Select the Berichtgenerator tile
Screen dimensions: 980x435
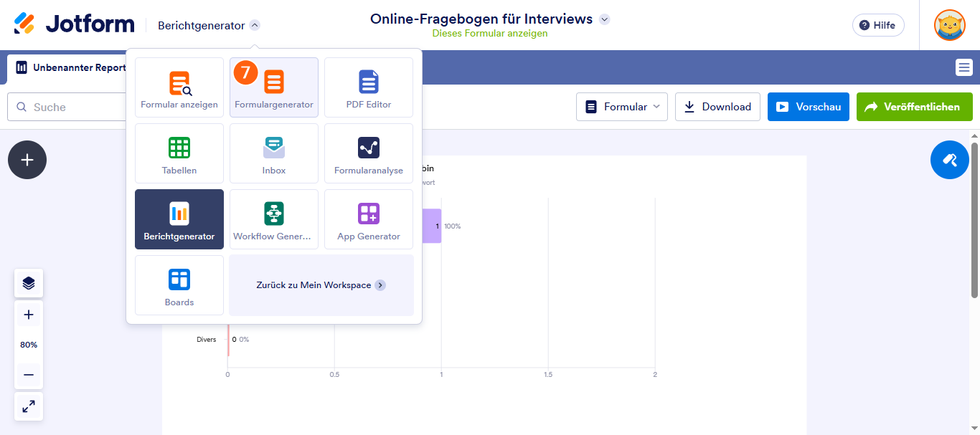(179, 219)
